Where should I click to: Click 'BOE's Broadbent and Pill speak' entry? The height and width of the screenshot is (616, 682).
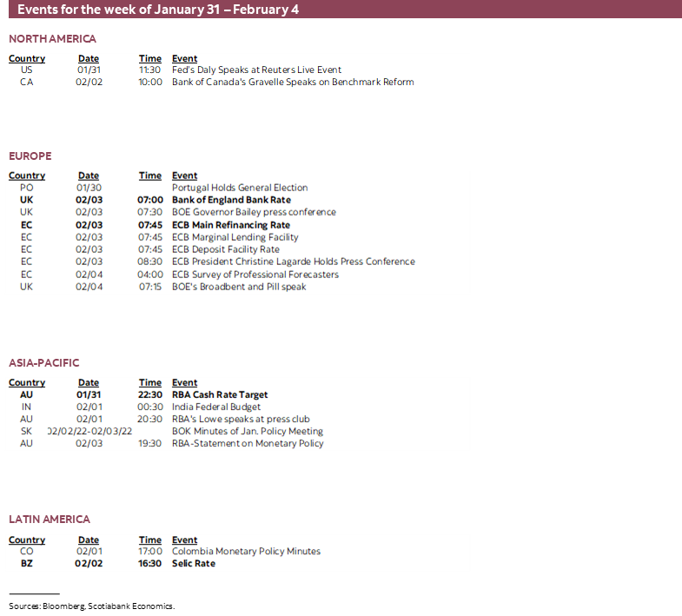[239, 287]
